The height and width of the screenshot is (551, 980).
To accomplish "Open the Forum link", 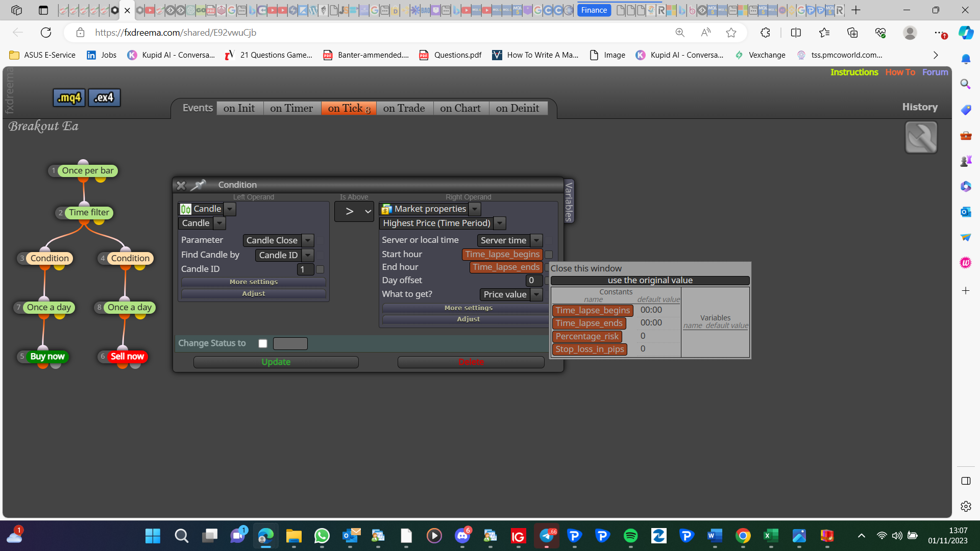I will point(935,72).
